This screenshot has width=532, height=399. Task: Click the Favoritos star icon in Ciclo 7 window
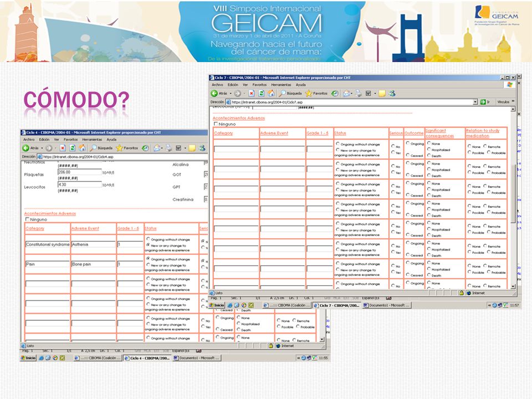(309, 93)
